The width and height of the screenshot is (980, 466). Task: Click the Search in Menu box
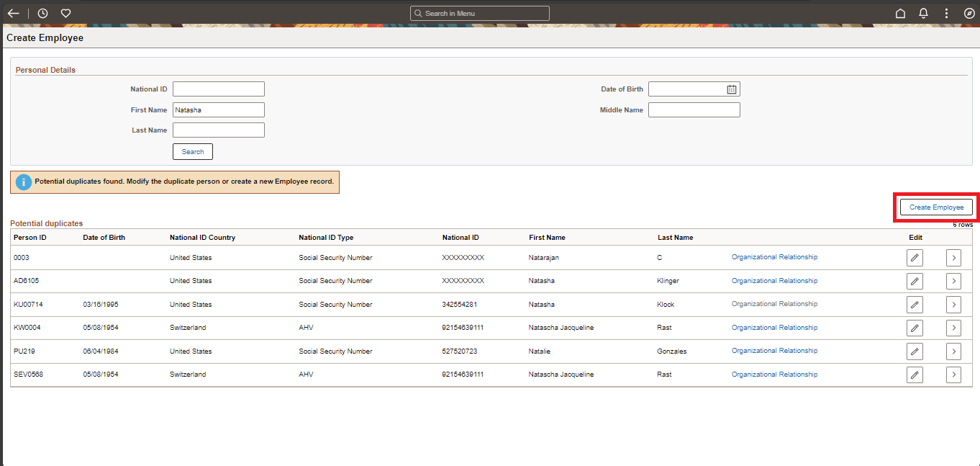point(479,13)
